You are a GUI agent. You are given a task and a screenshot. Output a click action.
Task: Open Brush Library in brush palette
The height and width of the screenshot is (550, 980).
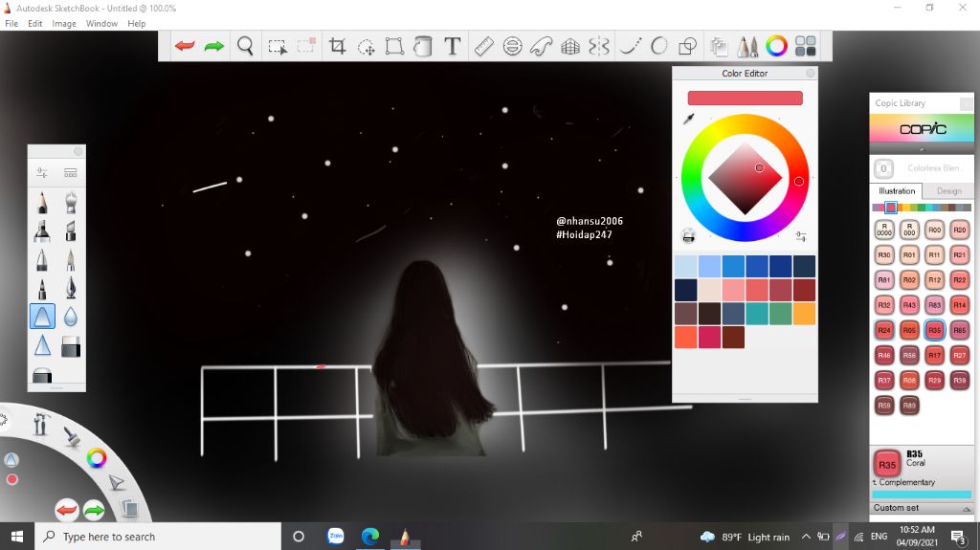[x=71, y=172]
